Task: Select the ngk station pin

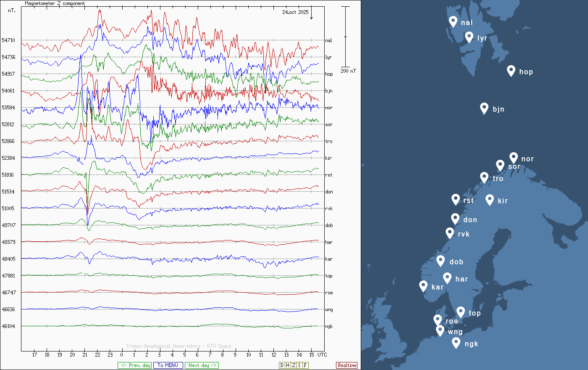Action: [x=456, y=343]
